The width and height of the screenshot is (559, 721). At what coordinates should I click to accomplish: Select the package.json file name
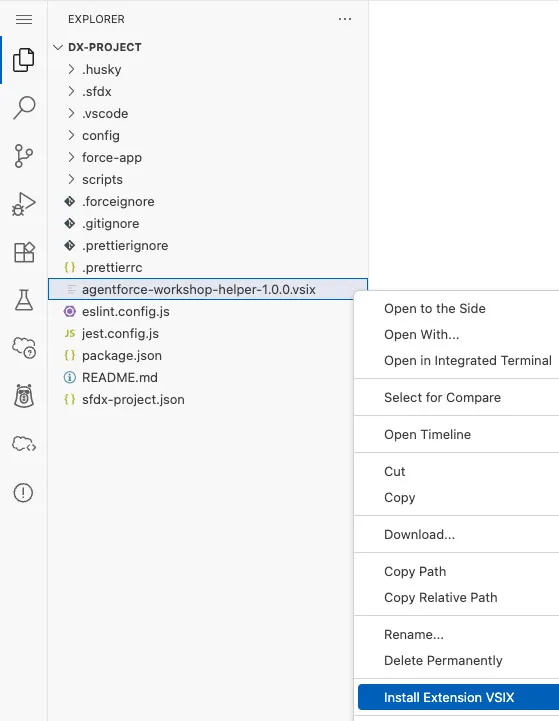122,355
